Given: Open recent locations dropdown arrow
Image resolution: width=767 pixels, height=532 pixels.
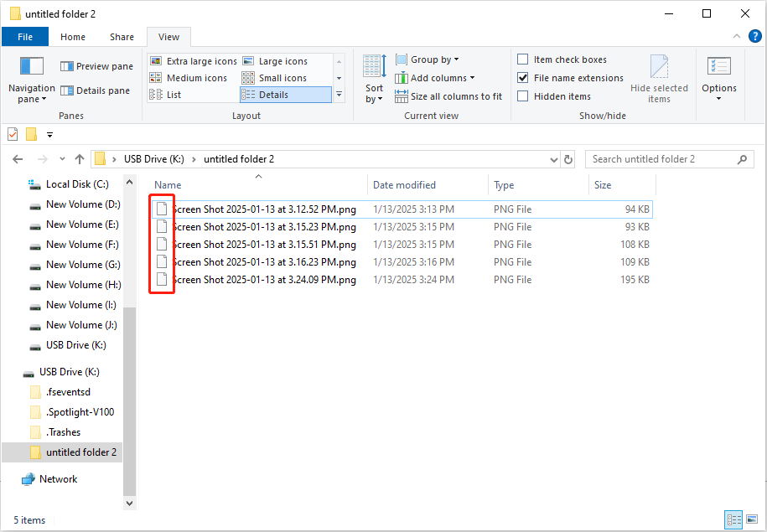Looking at the screenshot, I should [62, 159].
